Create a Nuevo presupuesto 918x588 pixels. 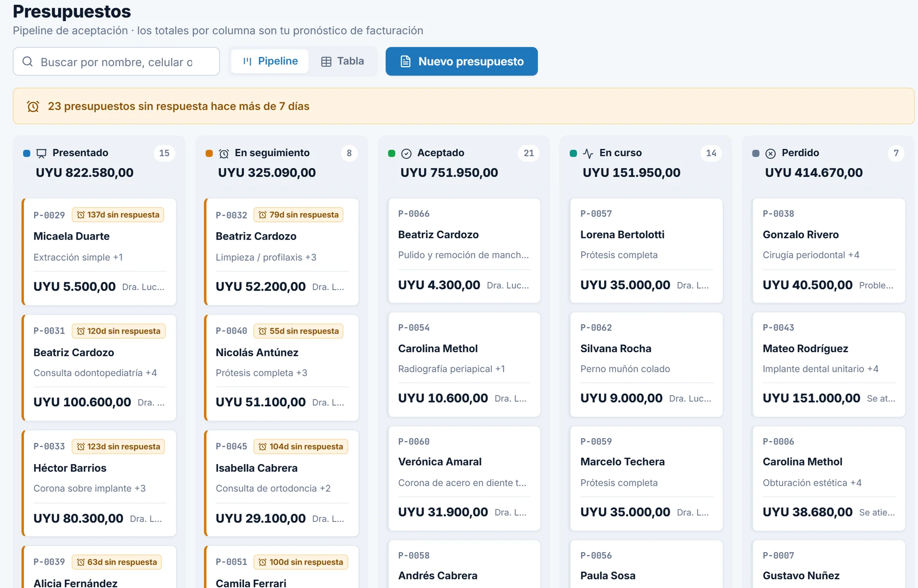click(x=461, y=61)
